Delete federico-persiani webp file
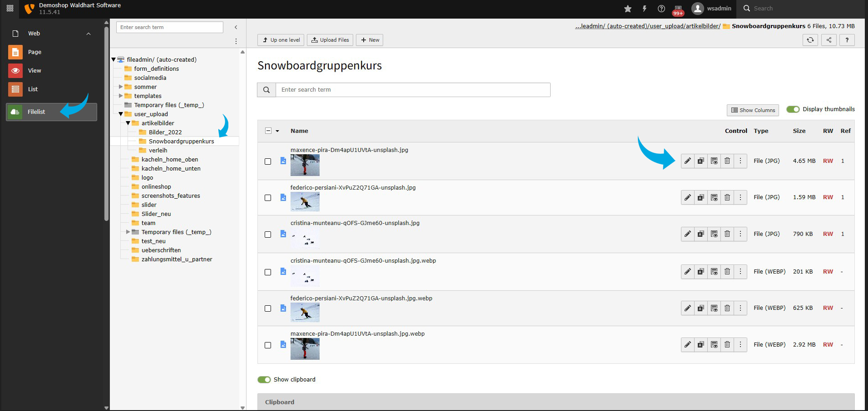Screen dimensions: 868x411 (727, 308)
